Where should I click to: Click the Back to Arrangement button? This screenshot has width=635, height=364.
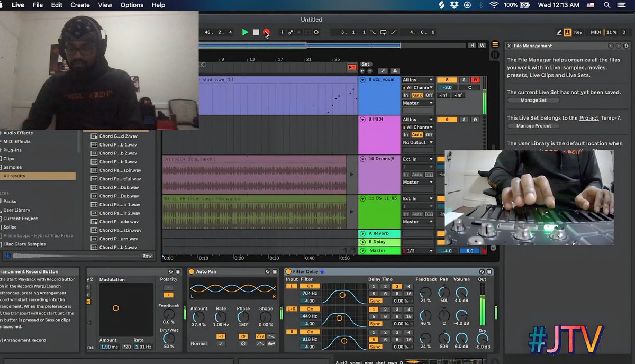[x=352, y=67]
